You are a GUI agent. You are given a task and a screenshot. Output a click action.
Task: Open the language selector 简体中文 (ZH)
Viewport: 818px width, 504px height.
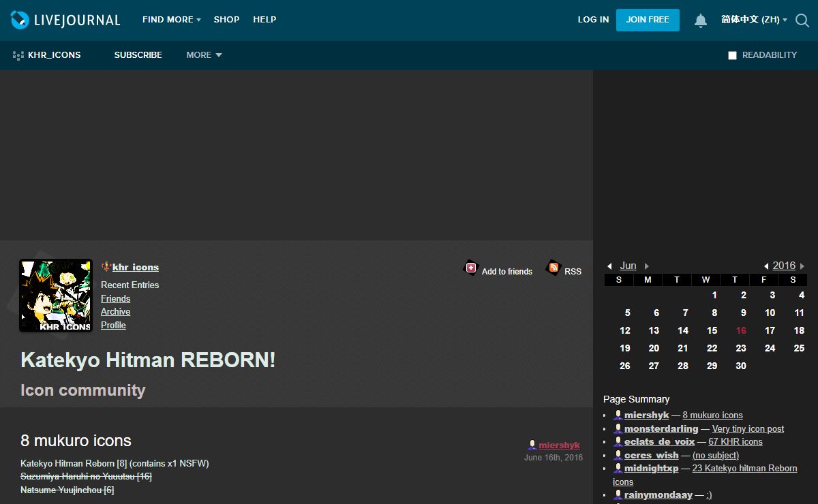click(754, 20)
